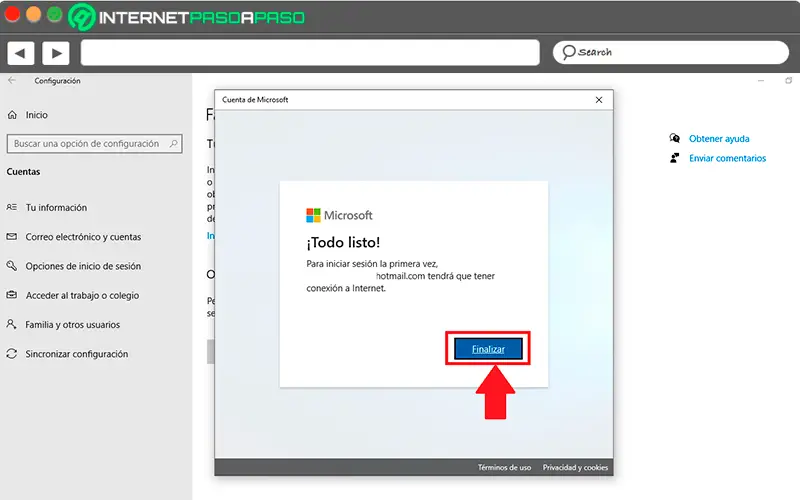The width and height of the screenshot is (800, 500).
Task: Focus the Buscar una opción de configuración field
Action: click(x=94, y=144)
